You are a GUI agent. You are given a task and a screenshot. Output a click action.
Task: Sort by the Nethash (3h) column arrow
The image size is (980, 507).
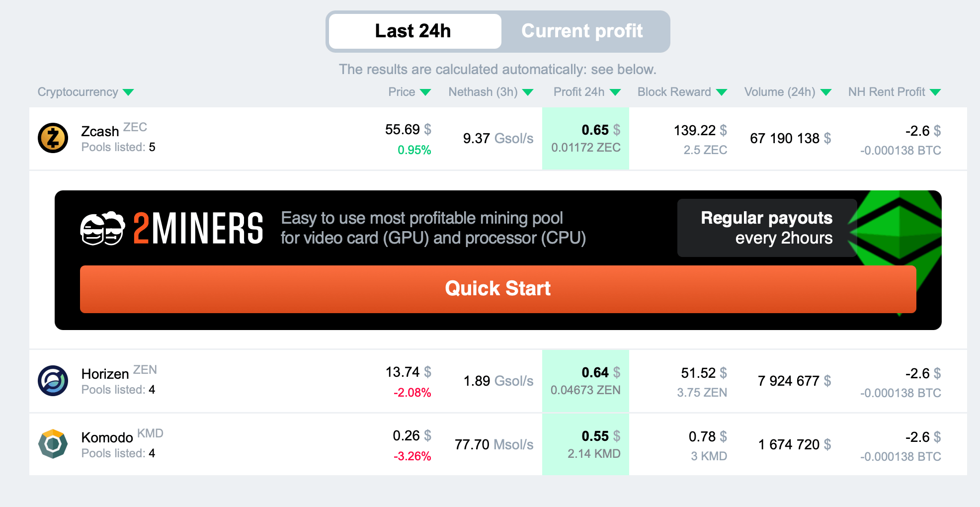528,92
